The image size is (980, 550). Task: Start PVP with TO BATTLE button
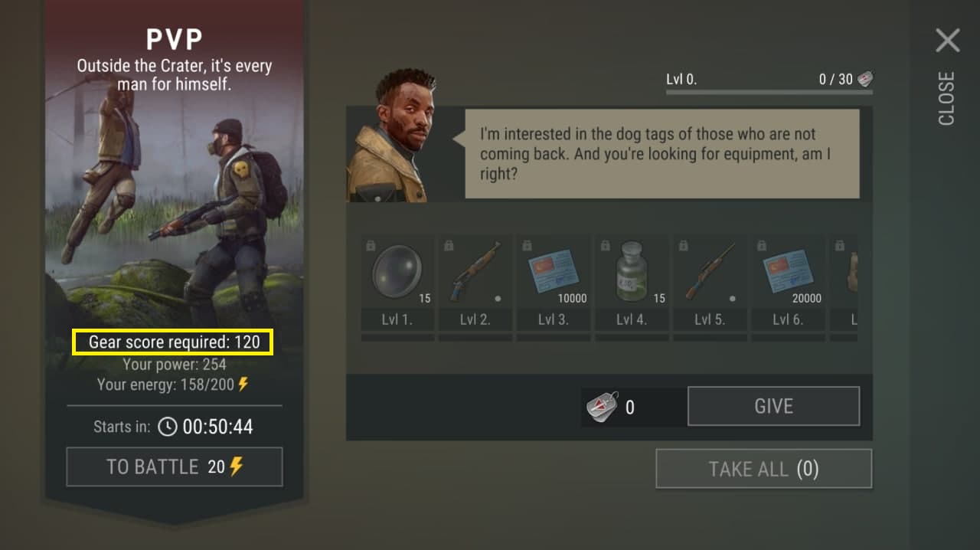[x=175, y=467]
